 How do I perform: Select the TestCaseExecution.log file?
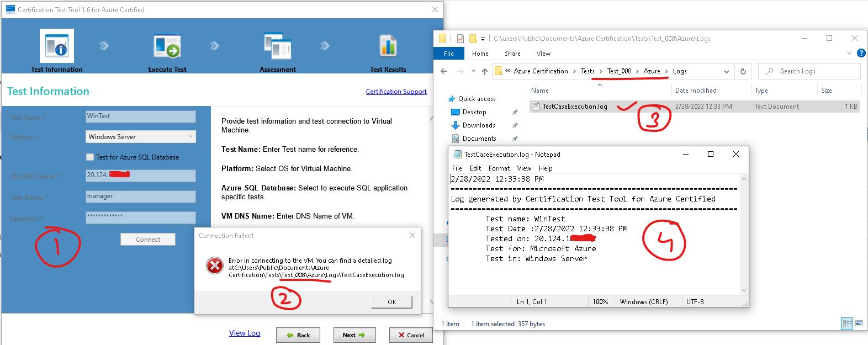(694, 107)
